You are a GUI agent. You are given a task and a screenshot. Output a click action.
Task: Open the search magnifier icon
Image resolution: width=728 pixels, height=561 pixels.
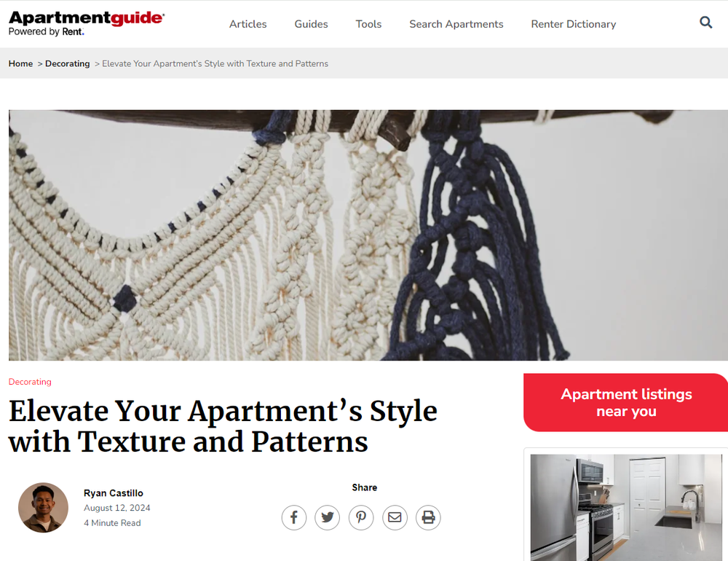tap(705, 23)
